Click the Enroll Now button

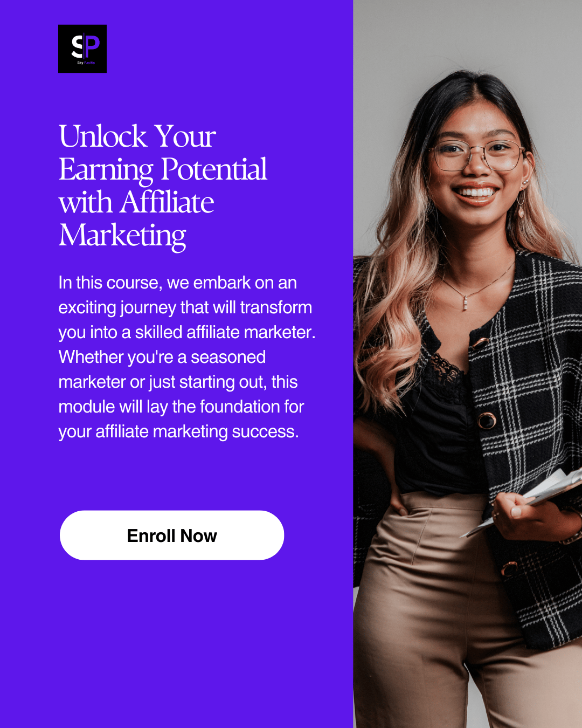point(172,535)
